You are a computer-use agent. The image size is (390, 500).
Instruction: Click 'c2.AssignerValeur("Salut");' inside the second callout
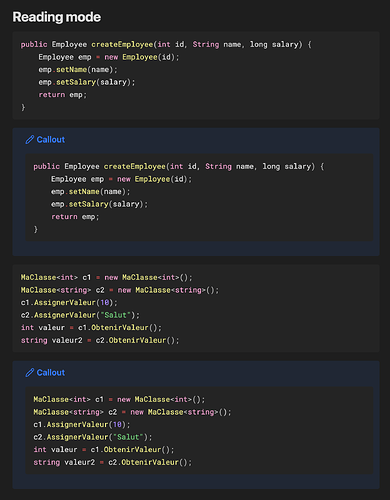click(93, 437)
